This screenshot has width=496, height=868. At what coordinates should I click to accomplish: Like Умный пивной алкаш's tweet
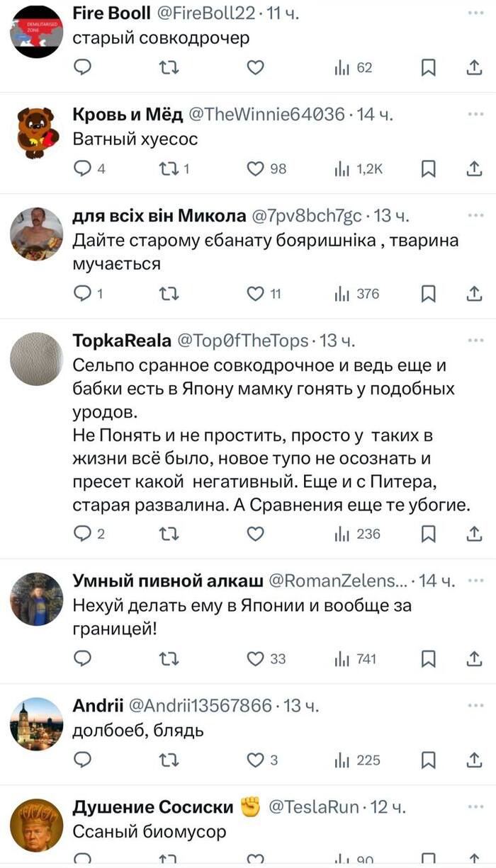tap(255, 659)
